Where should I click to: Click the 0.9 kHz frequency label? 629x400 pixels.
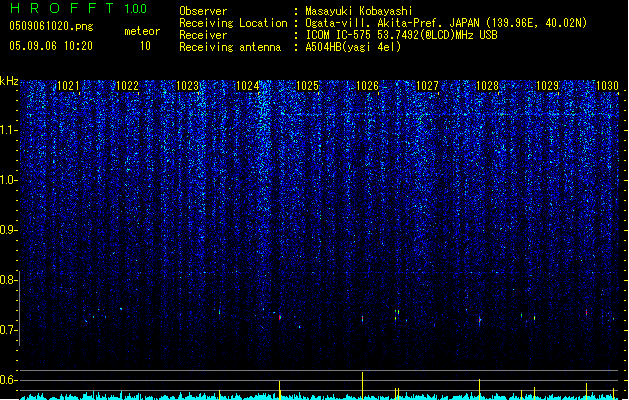point(8,230)
